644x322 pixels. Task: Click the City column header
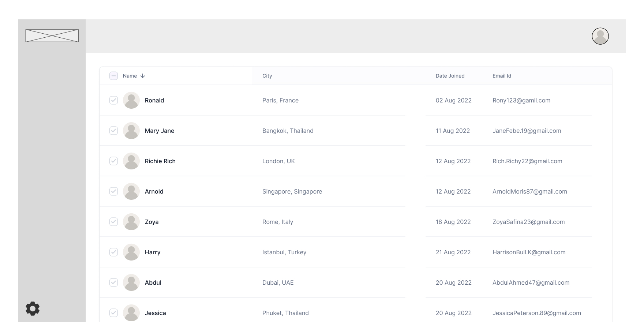[x=267, y=76]
